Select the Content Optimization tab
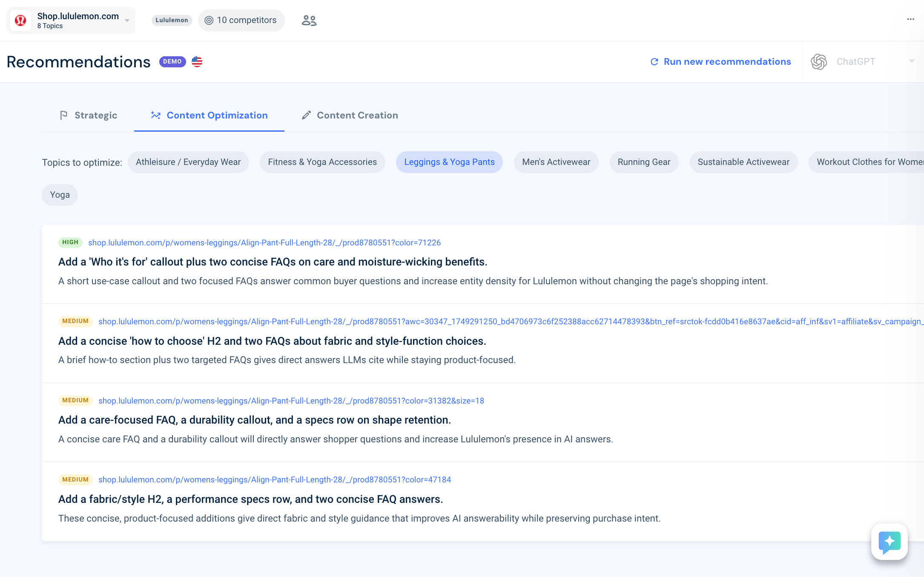 209,115
